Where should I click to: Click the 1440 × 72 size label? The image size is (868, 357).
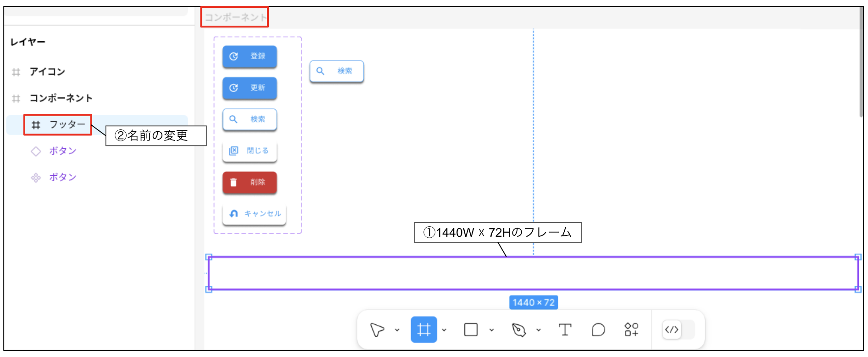(x=534, y=303)
